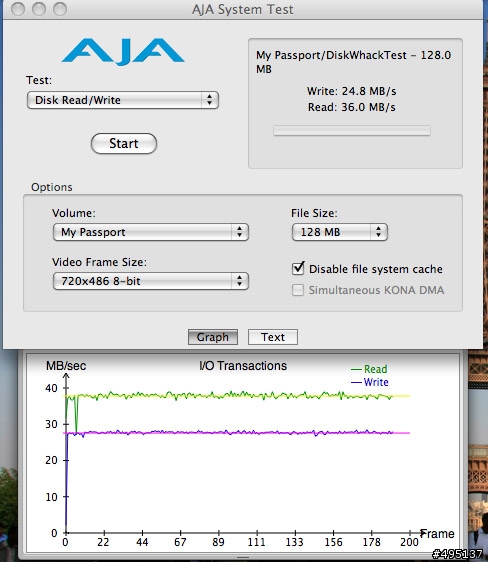This screenshot has height=562, width=488.
Task: Switch to the Graph tab
Action: click(x=212, y=337)
